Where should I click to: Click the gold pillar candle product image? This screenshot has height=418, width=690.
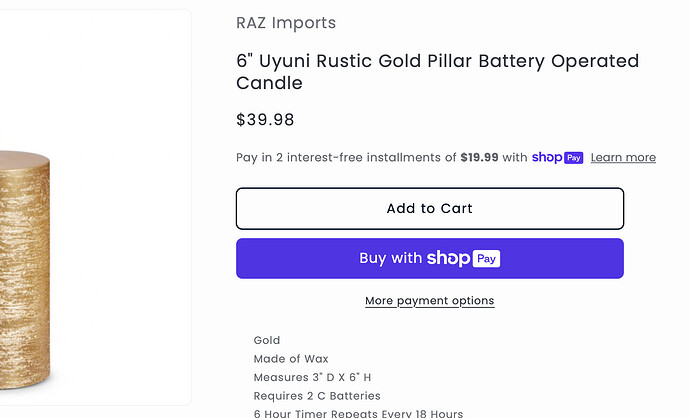[x=25, y=269]
